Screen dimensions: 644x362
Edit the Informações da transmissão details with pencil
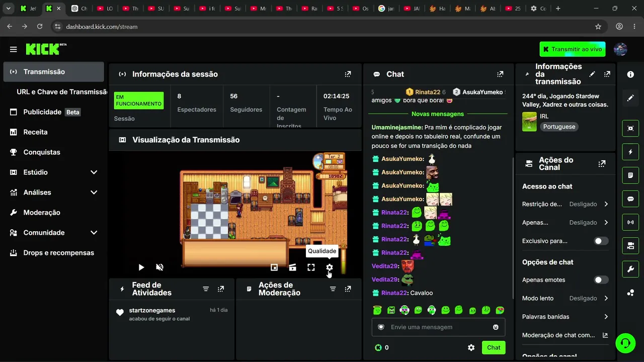point(592,74)
